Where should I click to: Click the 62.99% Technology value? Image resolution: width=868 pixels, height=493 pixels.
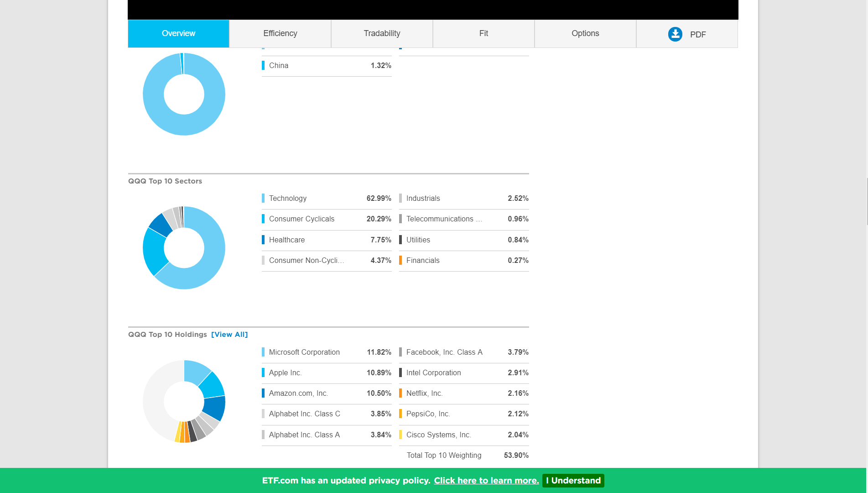click(x=379, y=198)
